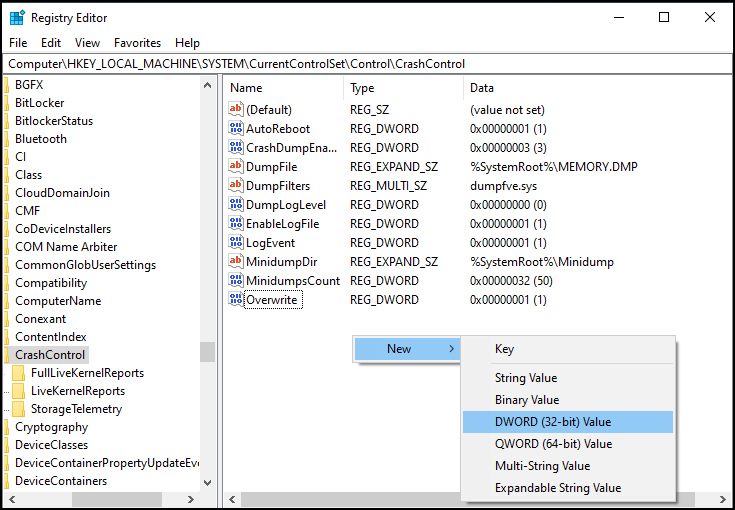Image resolution: width=735 pixels, height=510 pixels.
Task: Choose Multi-String Value from the submenu
Action: 568,466
